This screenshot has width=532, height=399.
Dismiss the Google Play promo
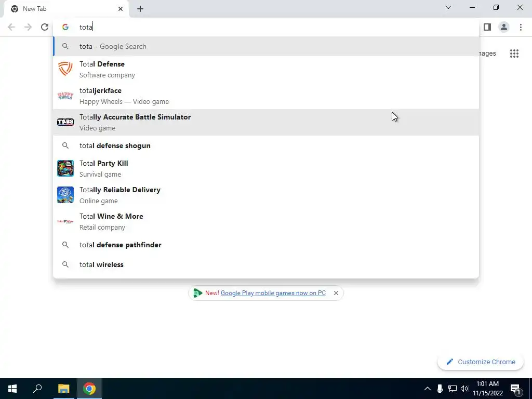[x=336, y=293]
